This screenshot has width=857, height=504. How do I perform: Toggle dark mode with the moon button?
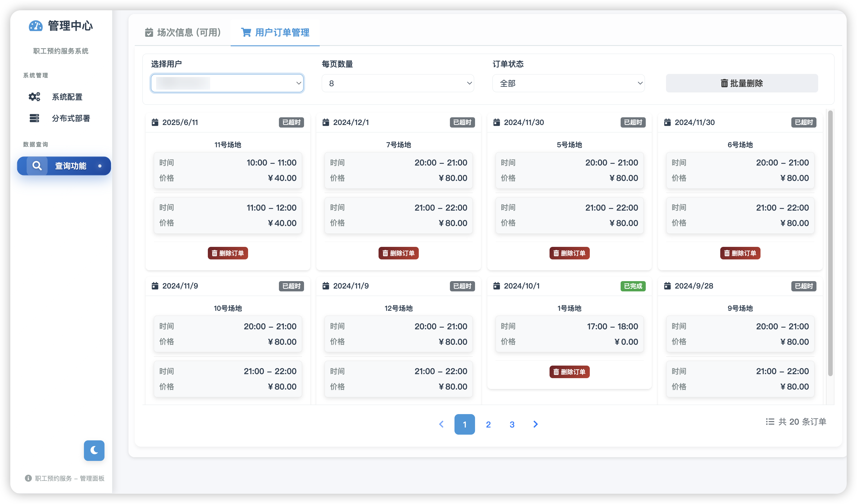click(94, 450)
